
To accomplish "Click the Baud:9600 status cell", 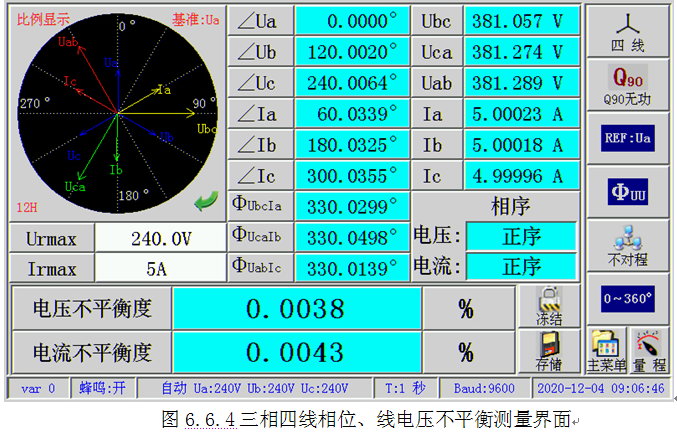I will coord(484,388).
